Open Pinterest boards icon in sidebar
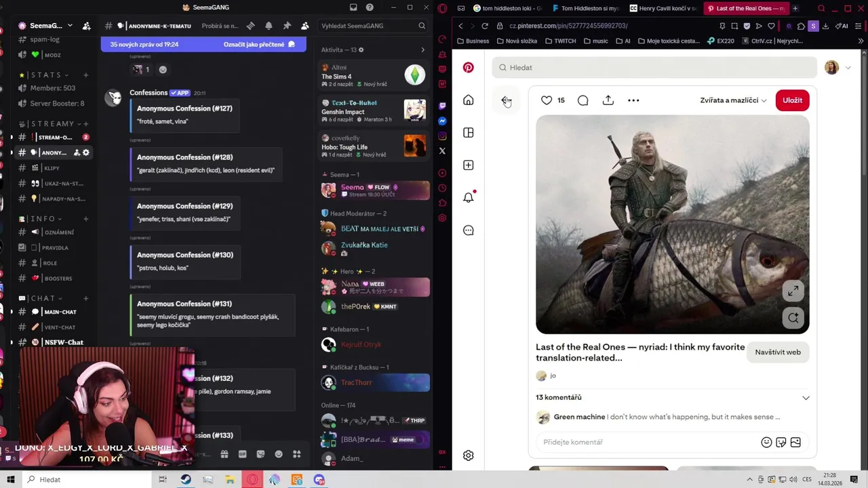 point(468,133)
